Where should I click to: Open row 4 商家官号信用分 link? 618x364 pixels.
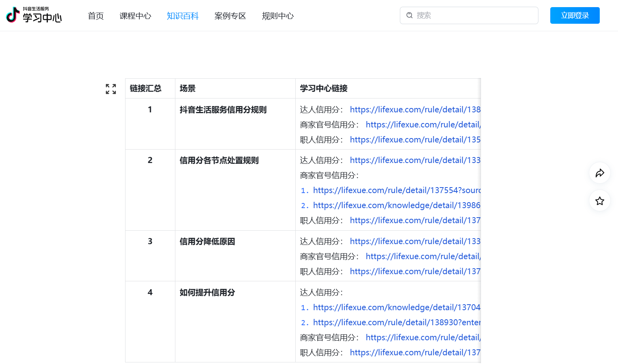(423, 337)
